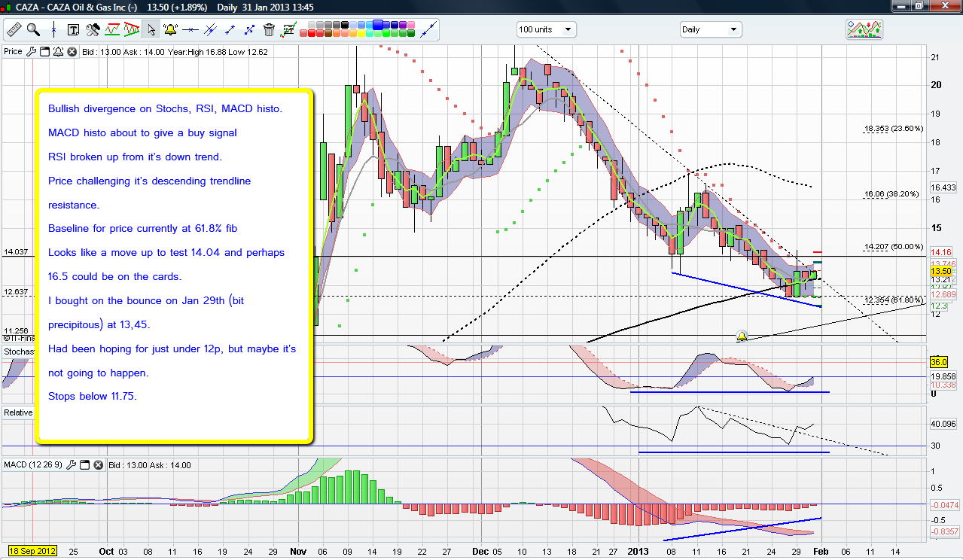This screenshot has width=963, height=560.
Task: Click the 16.06 (38.20%) fib label
Action: (891, 193)
